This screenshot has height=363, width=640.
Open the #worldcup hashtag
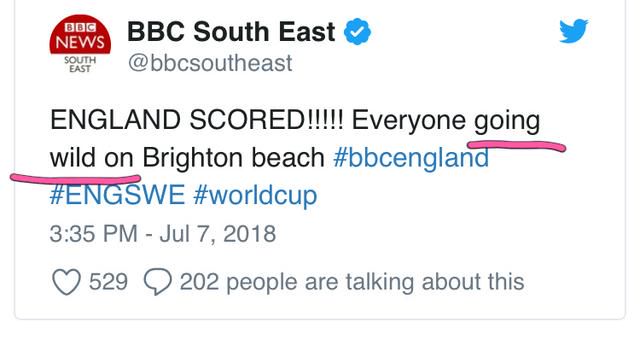(256, 196)
